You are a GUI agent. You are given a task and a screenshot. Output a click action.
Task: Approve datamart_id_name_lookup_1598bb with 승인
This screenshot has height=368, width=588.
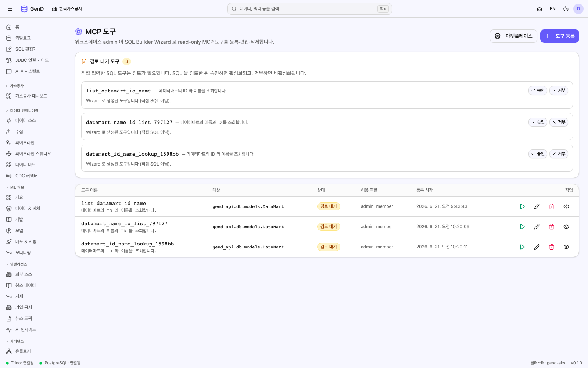tap(538, 154)
